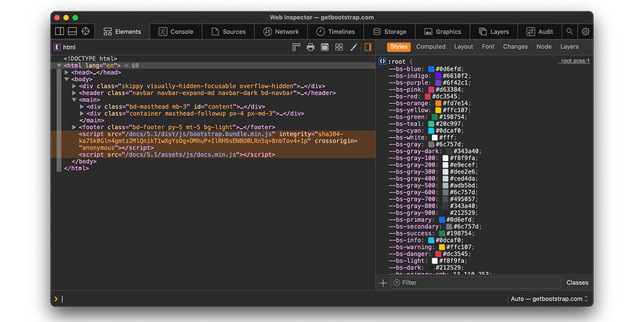644x322 pixels.
Task: Open Web Inspector settings gear
Action: (586, 32)
